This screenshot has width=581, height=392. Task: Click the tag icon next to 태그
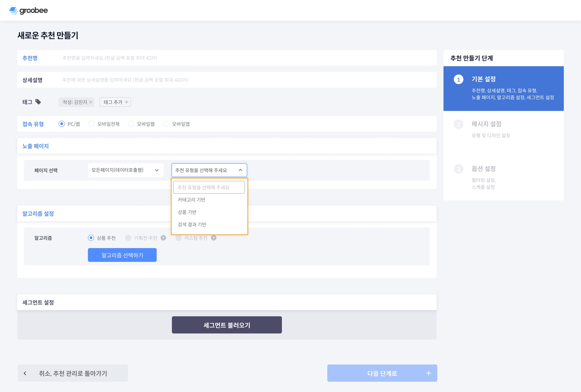[x=38, y=102]
